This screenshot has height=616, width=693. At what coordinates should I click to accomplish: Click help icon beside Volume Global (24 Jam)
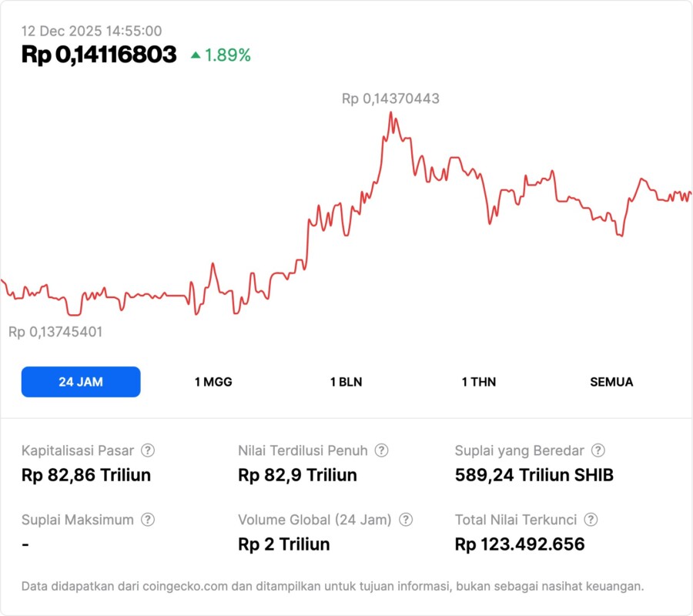[x=406, y=520]
